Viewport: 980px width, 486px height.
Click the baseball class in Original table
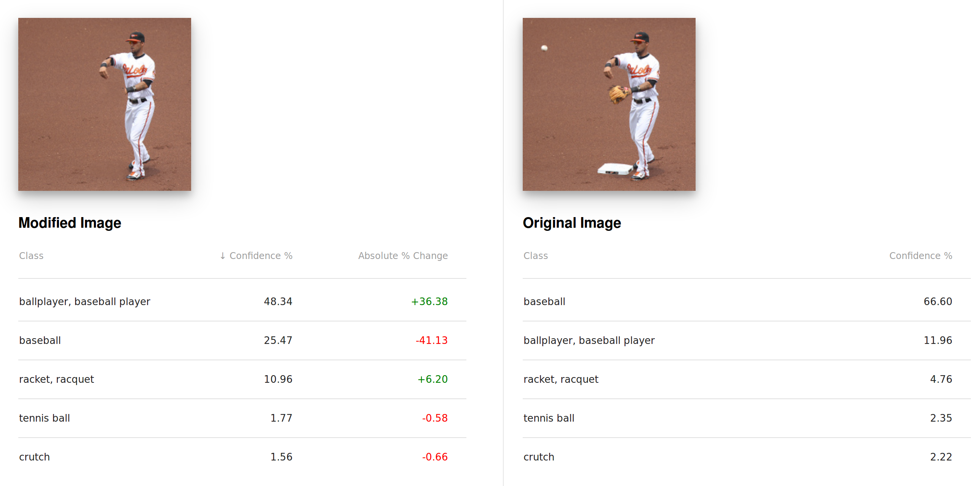point(544,302)
